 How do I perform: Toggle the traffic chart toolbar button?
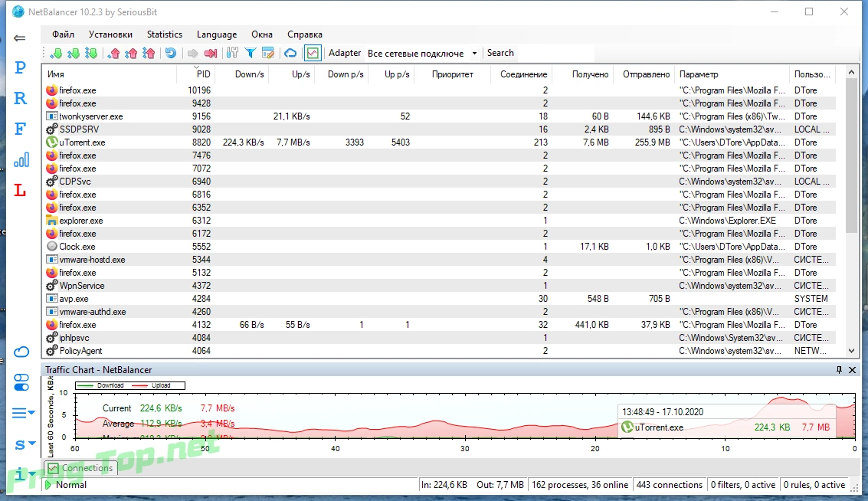pos(313,53)
